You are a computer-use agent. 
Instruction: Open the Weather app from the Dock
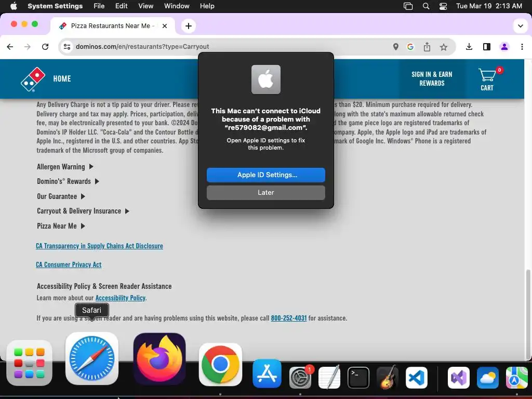(x=487, y=378)
